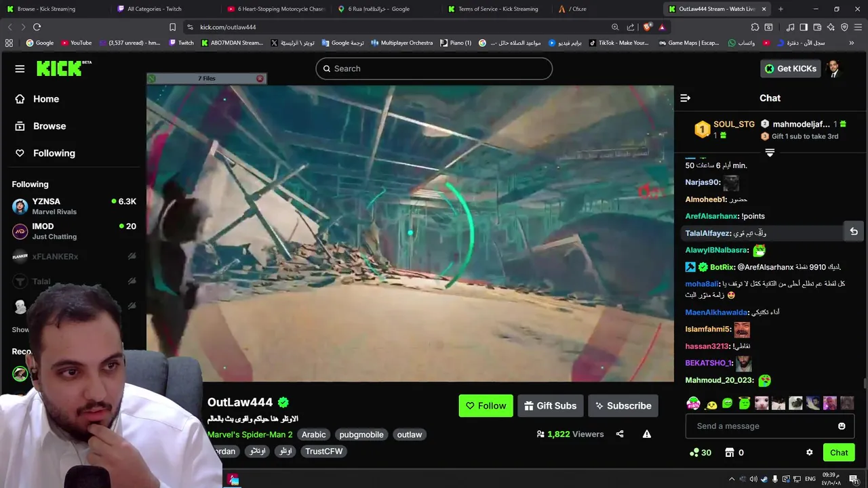Switch to Terms of Service tab

(x=495, y=9)
